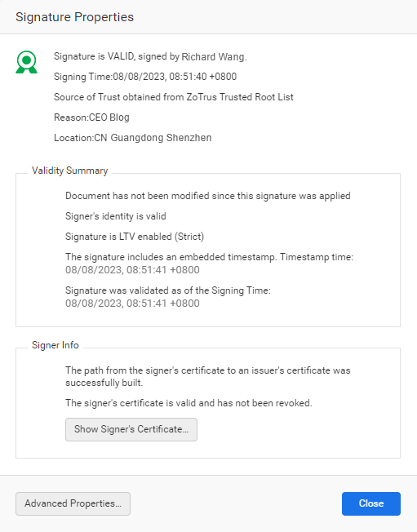Viewport: 417px width, 532px height.
Task: Close the Signature Properties dialog
Action: pos(371,503)
